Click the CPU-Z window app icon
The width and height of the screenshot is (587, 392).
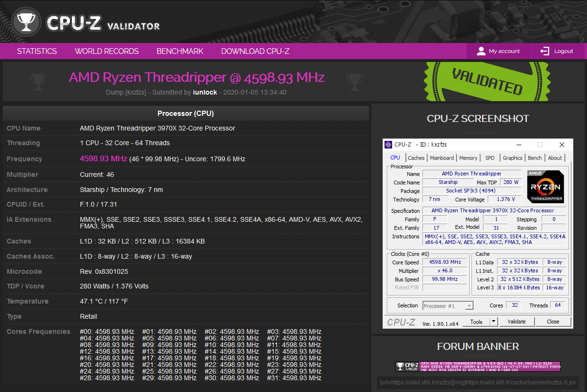[x=388, y=145]
